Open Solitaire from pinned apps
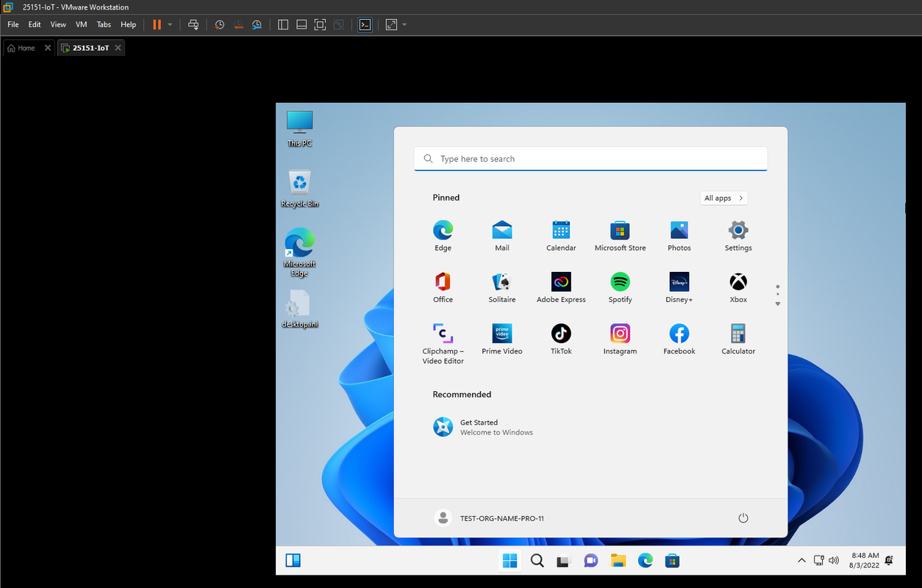The width and height of the screenshot is (922, 588). click(502, 287)
